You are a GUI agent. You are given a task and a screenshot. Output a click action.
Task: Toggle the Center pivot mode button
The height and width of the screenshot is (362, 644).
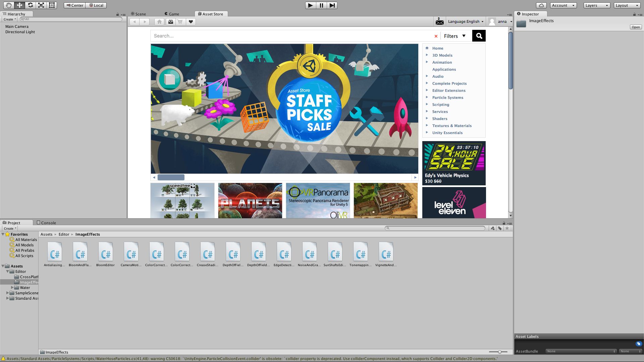(x=74, y=5)
